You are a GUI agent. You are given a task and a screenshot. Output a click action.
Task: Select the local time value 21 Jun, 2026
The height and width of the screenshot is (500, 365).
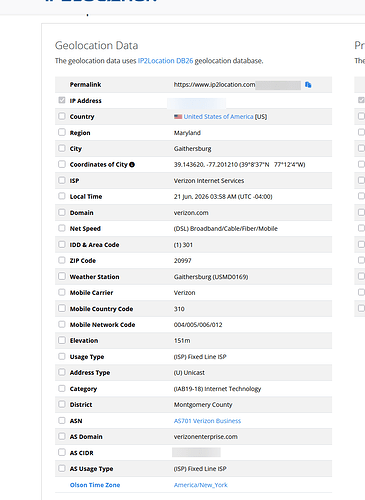(x=223, y=197)
